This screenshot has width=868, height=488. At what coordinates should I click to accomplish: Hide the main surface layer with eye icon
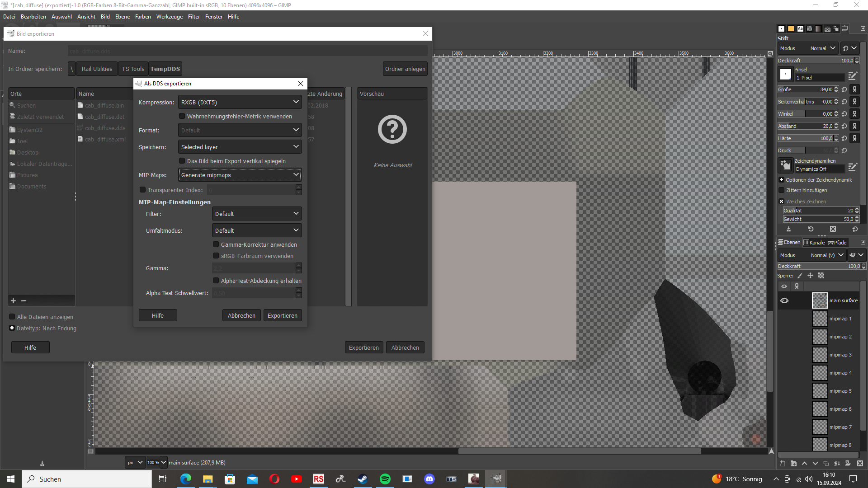point(784,300)
